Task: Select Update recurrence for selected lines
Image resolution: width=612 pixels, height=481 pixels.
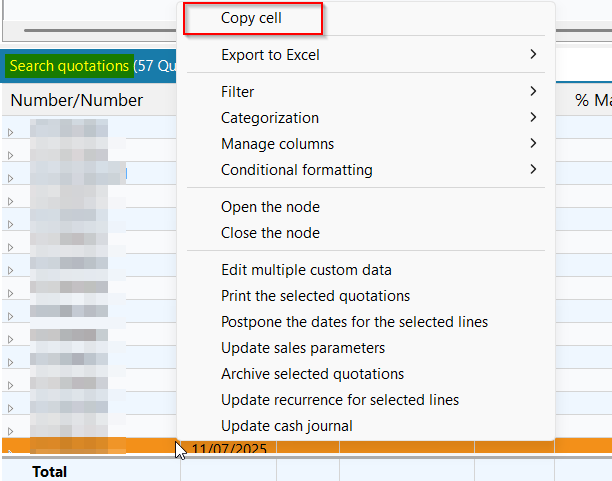Action: click(340, 400)
